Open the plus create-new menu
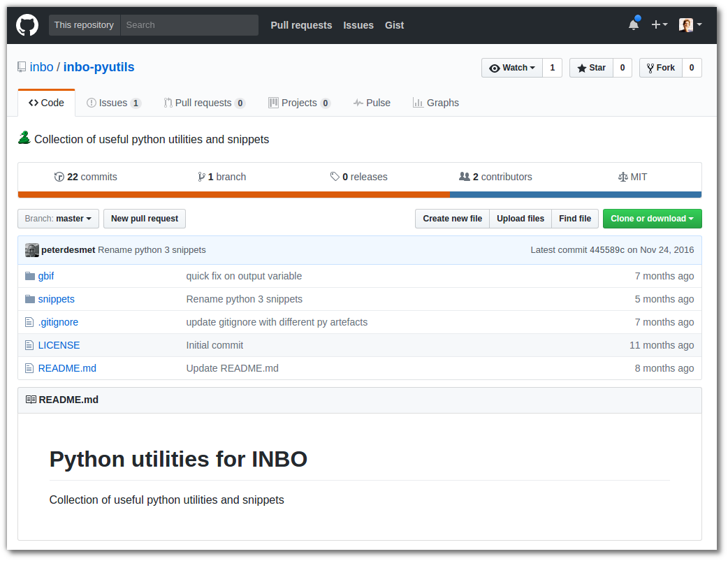This screenshot has width=728, height=561. (x=659, y=24)
